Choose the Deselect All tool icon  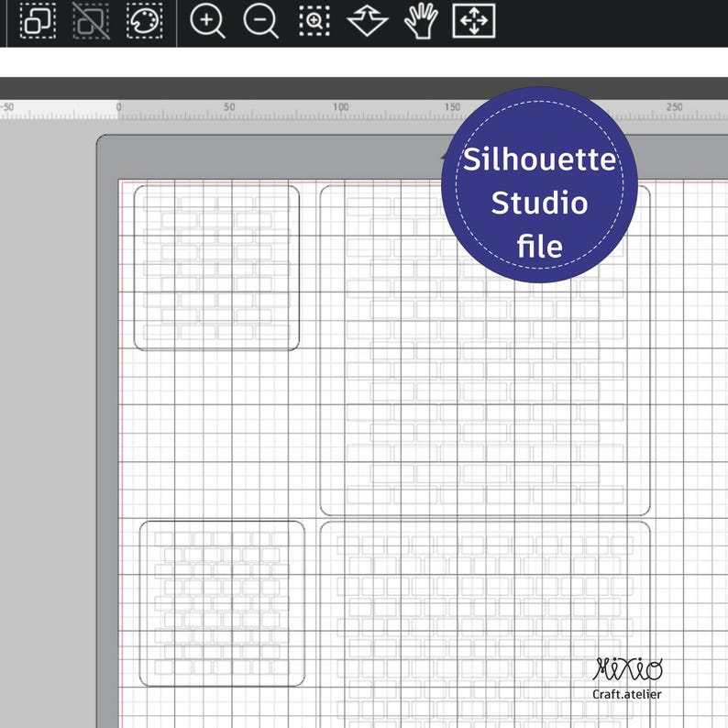tap(92, 20)
